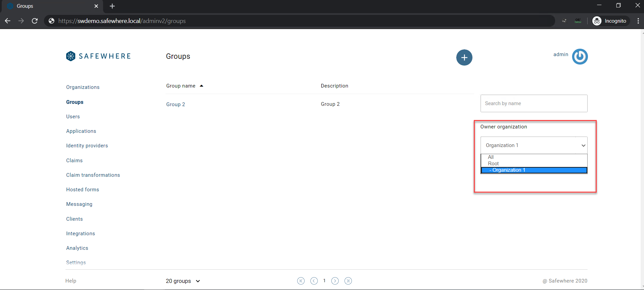Select 'All' in organization list
Screen dimensions: 644x290
(491, 157)
